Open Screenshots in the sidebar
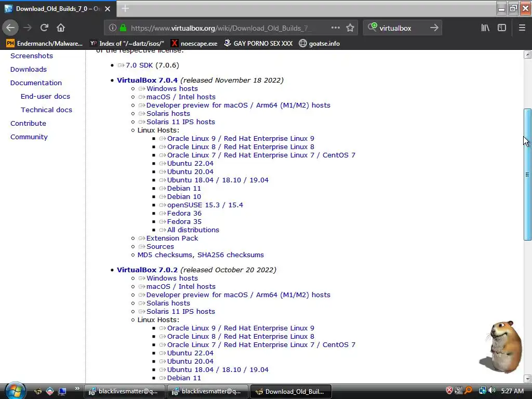The width and height of the screenshot is (532, 399). tap(32, 56)
